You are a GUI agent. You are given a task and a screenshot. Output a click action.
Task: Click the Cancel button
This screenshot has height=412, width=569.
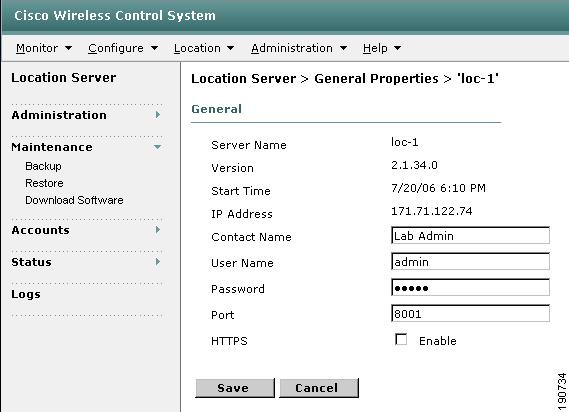[x=319, y=388]
